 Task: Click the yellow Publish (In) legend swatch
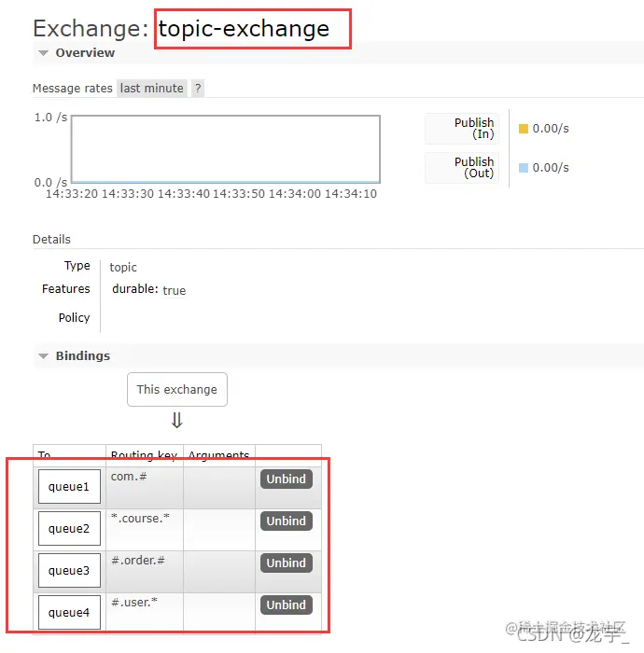point(524,129)
